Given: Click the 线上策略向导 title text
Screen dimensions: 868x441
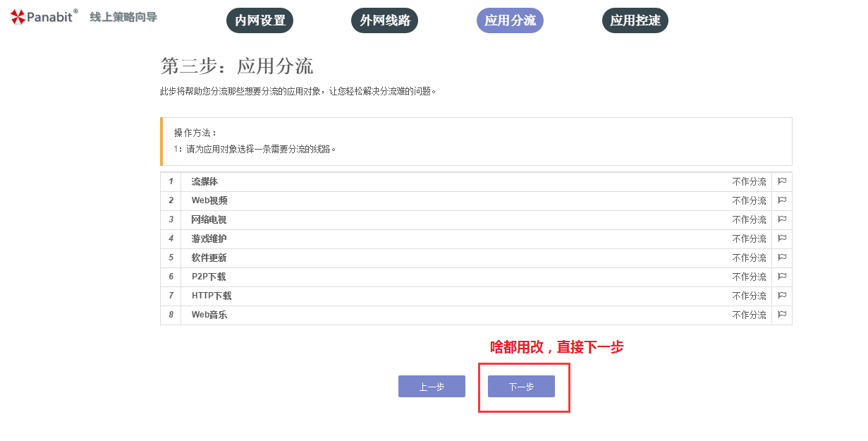Looking at the screenshot, I should (123, 17).
